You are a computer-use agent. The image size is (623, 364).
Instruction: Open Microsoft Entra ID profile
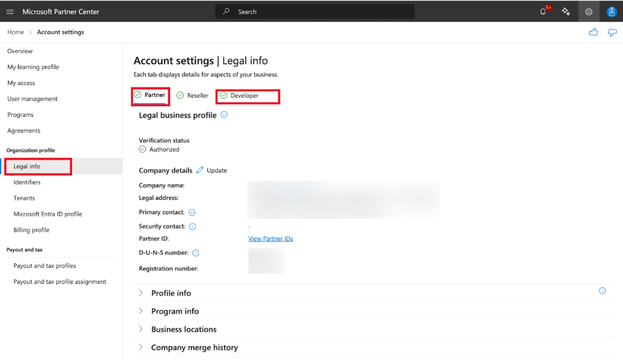[x=48, y=214]
